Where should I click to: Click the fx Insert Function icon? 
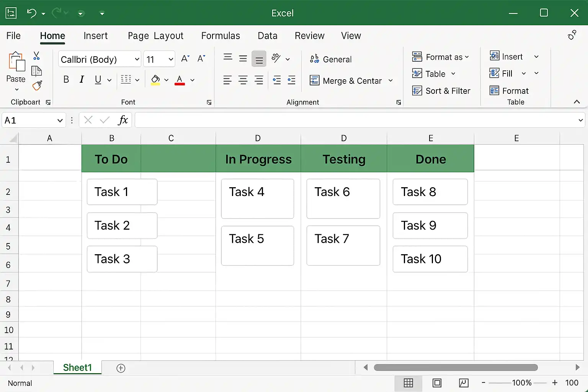(122, 120)
